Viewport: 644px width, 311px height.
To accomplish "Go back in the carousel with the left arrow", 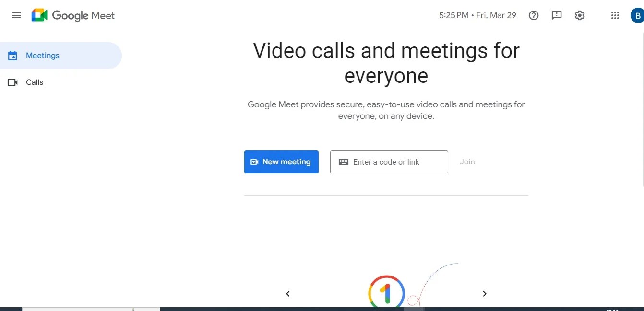I will pyautogui.click(x=287, y=293).
